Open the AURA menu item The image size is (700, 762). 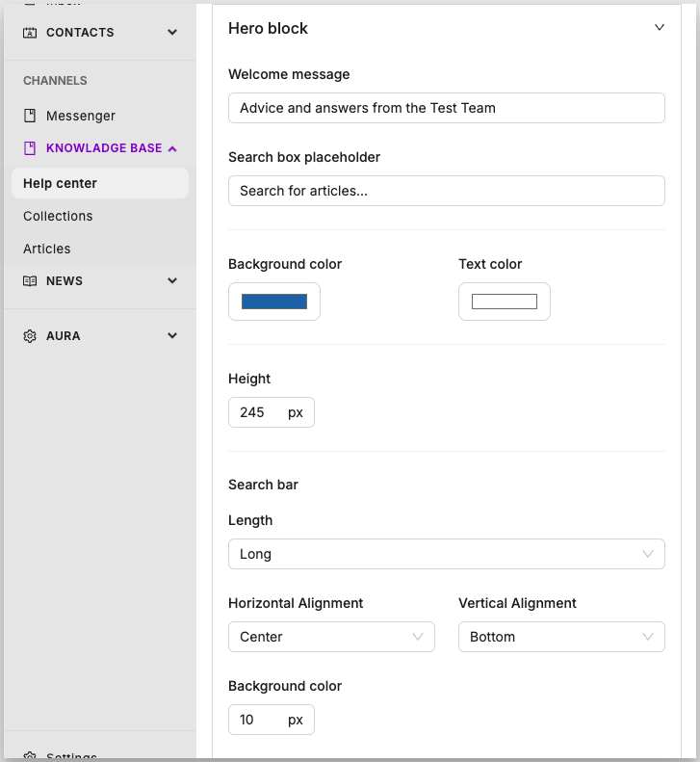click(x=64, y=336)
